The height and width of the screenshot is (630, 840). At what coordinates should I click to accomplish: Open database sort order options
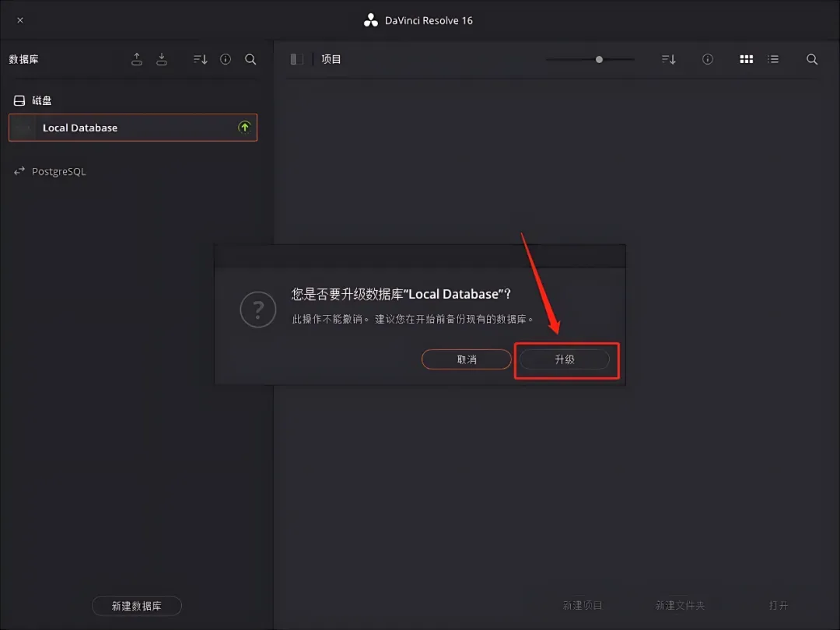pos(201,59)
